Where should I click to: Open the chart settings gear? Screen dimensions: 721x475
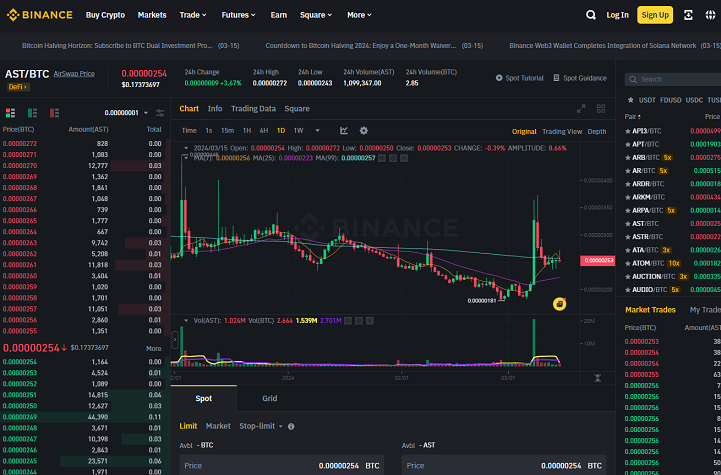pos(363,131)
